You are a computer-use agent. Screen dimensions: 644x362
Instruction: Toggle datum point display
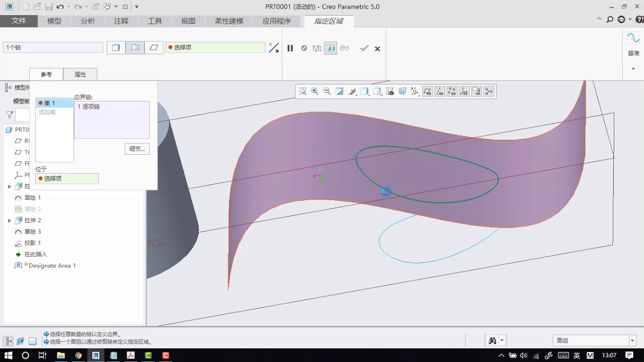click(x=452, y=91)
